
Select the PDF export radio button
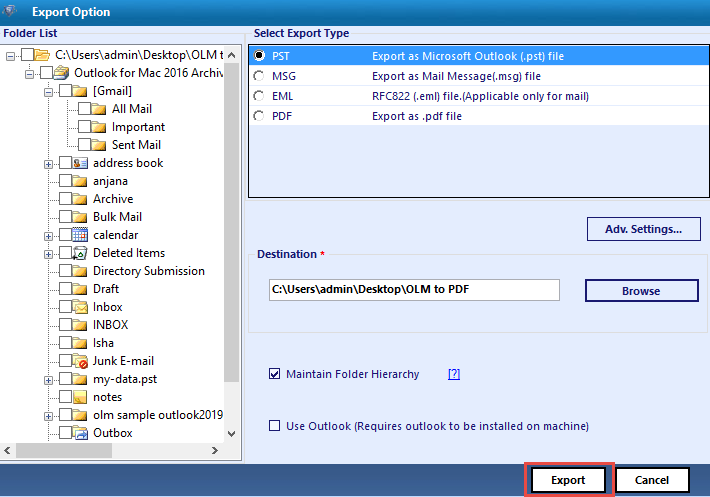pos(259,116)
